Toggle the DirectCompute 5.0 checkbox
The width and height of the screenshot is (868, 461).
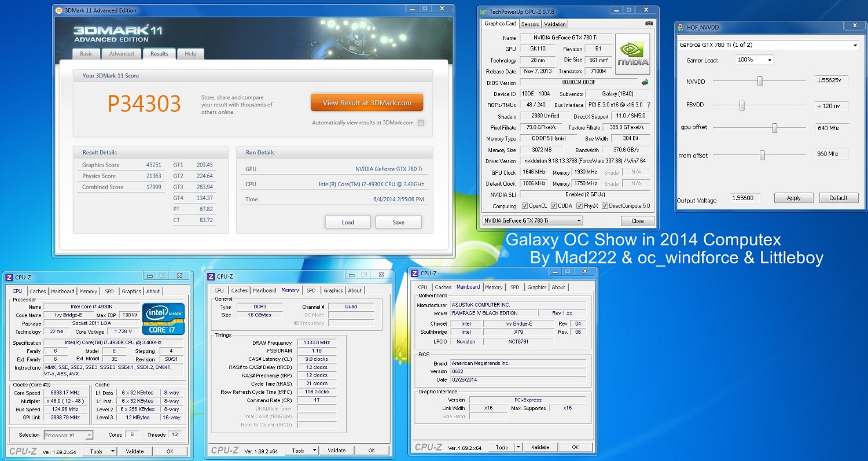[x=605, y=206]
